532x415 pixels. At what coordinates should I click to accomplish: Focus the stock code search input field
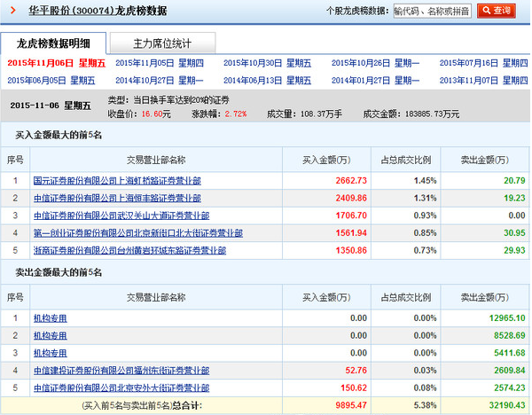[x=432, y=12]
